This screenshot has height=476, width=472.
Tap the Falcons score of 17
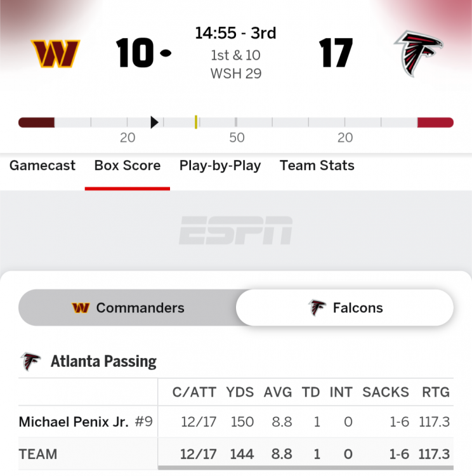(x=336, y=54)
